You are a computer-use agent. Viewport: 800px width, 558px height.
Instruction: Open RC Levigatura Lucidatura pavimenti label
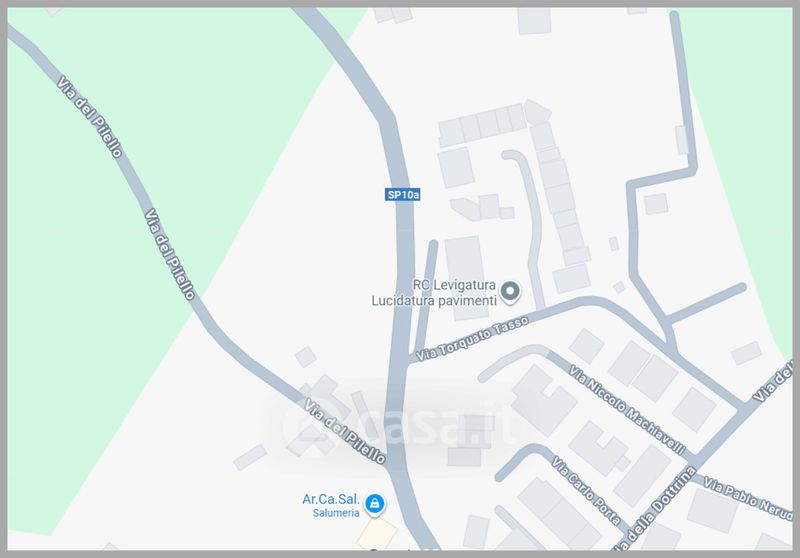click(x=434, y=293)
